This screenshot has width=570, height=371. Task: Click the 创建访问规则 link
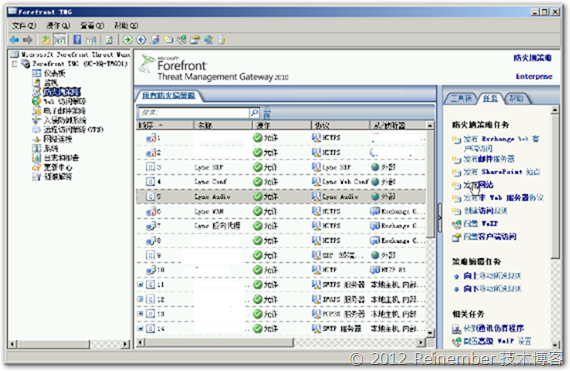coord(485,210)
